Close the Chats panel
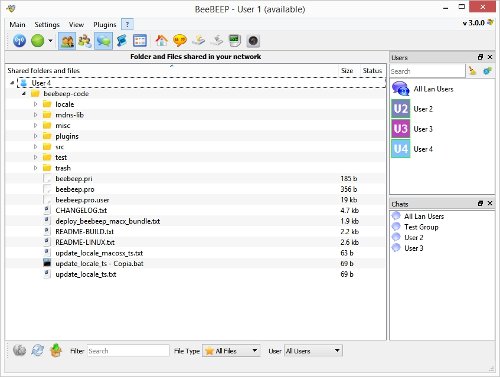 (x=490, y=203)
